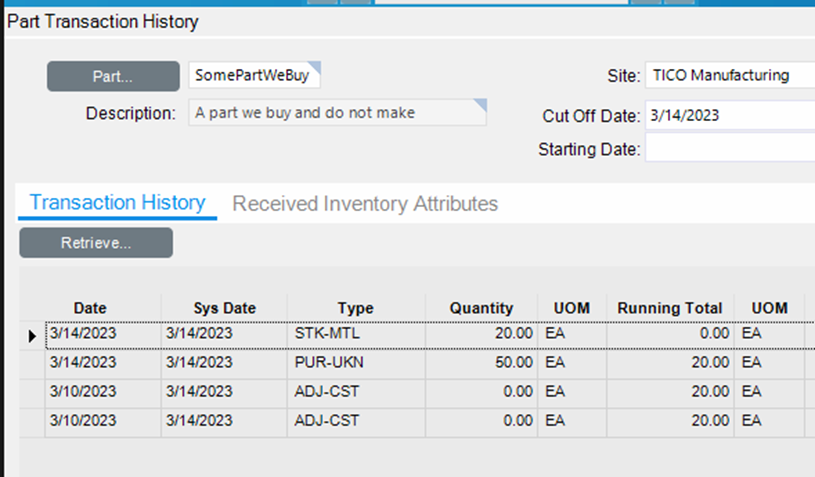Click the Quantity column header
This screenshot has width=815, height=477.
pyautogui.click(x=481, y=308)
